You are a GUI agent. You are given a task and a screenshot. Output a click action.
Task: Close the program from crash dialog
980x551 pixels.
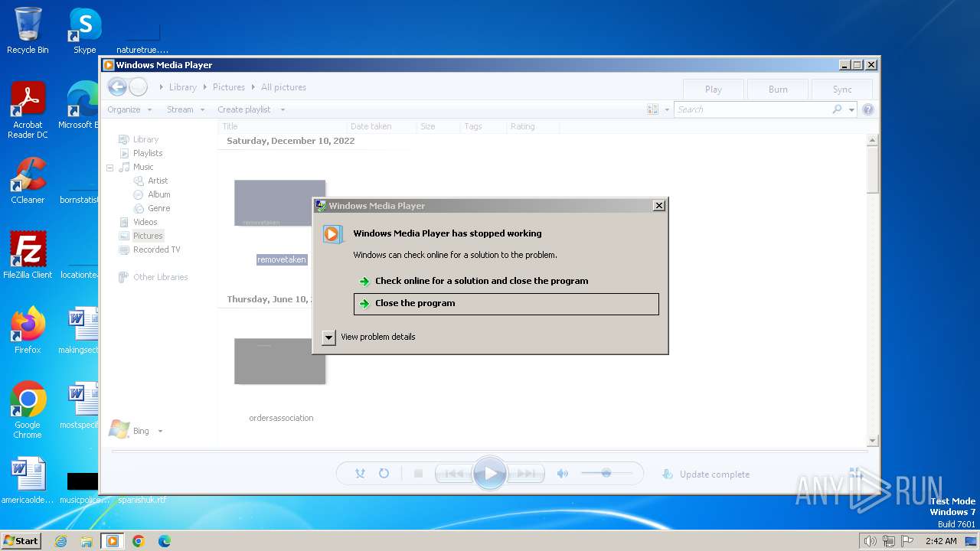tap(506, 304)
